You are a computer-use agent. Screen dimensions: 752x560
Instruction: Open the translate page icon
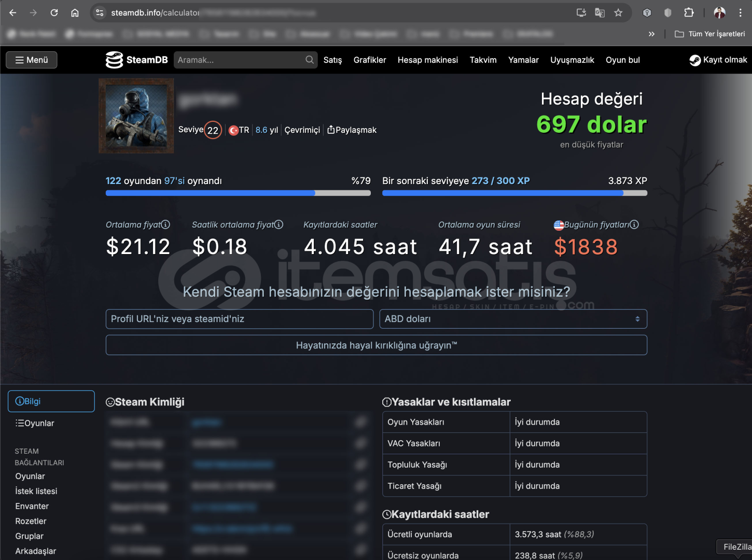[x=600, y=12]
